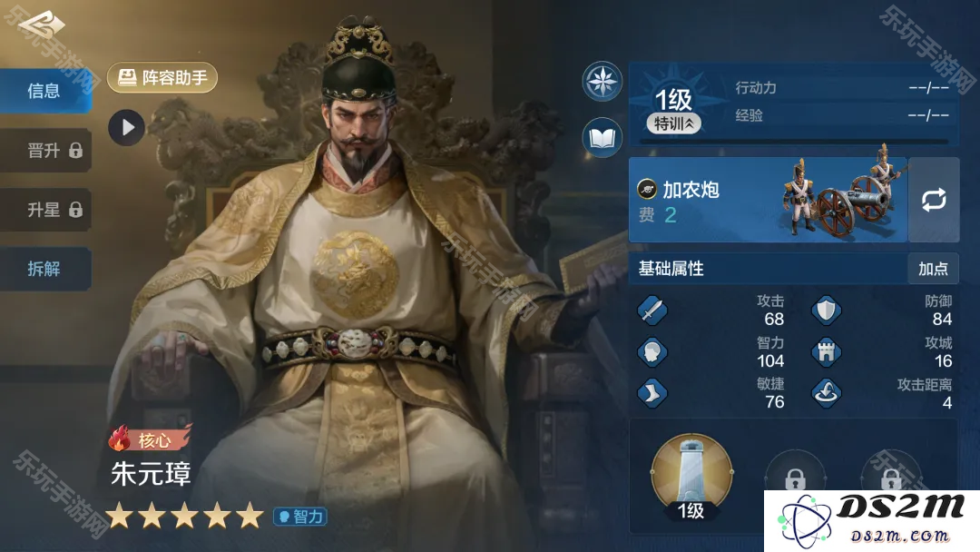Tap the 加点 add points button
This screenshot has height=552, width=980.
point(933,269)
